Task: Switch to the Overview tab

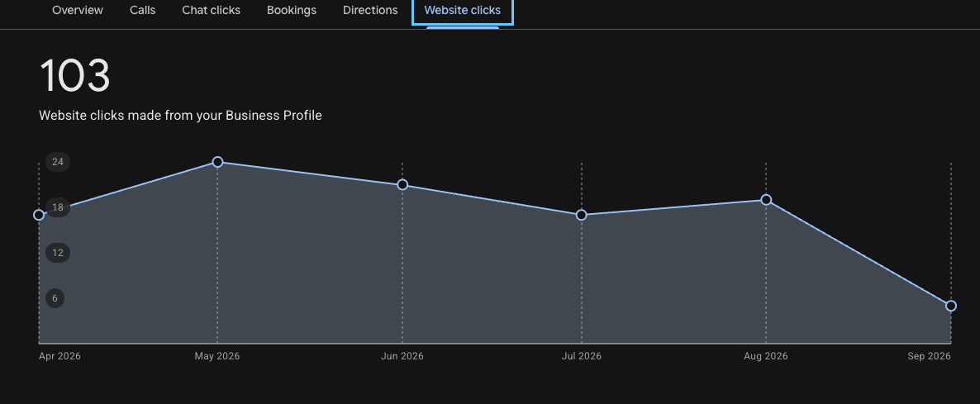Action: pos(78,11)
